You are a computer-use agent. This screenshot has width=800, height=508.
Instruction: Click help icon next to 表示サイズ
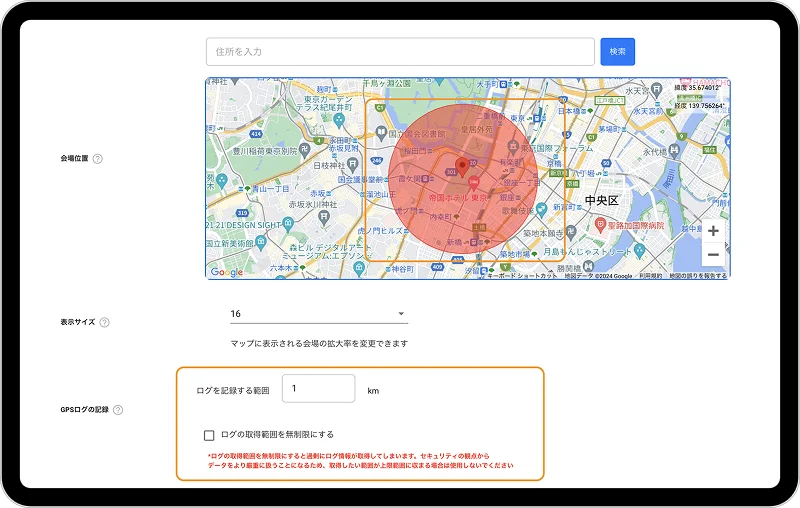click(104, 322)
